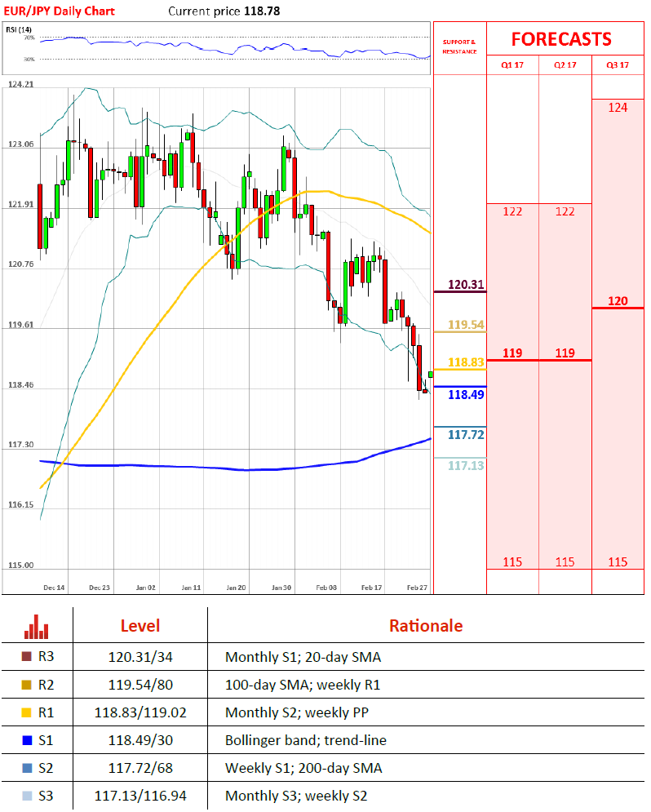Click the 116.15 price axis label
This screenshot has width=651, height=812.
pyautogui.click(x=20, y=504)
